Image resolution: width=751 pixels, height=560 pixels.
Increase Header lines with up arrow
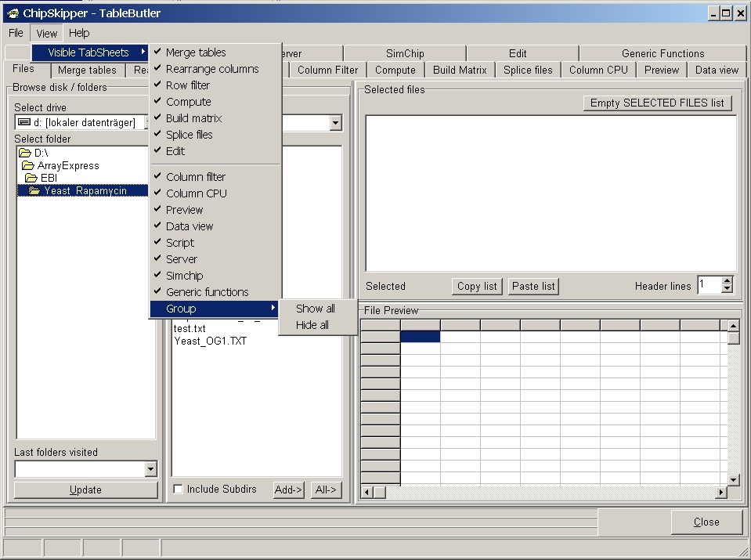[x=728, y=281]
